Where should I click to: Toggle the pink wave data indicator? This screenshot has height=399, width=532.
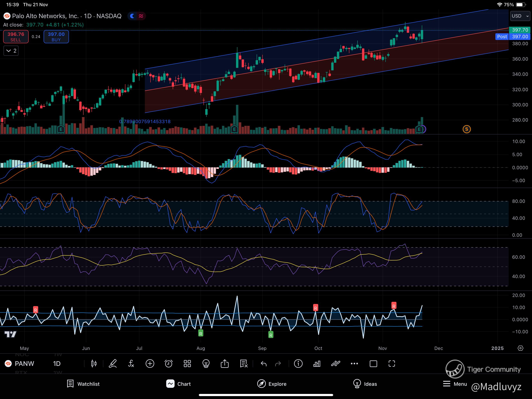point(141,16)
